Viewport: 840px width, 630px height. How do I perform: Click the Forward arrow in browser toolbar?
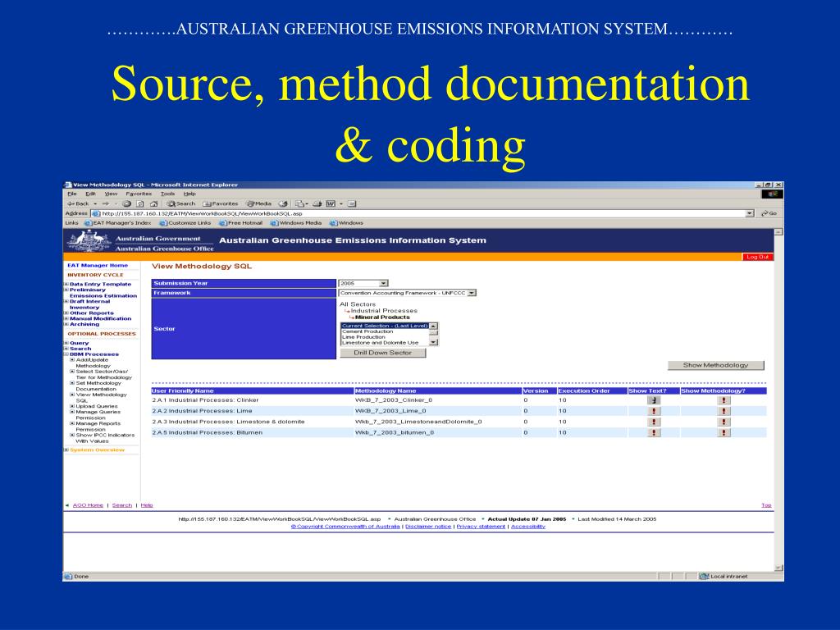tap(106, 204)
